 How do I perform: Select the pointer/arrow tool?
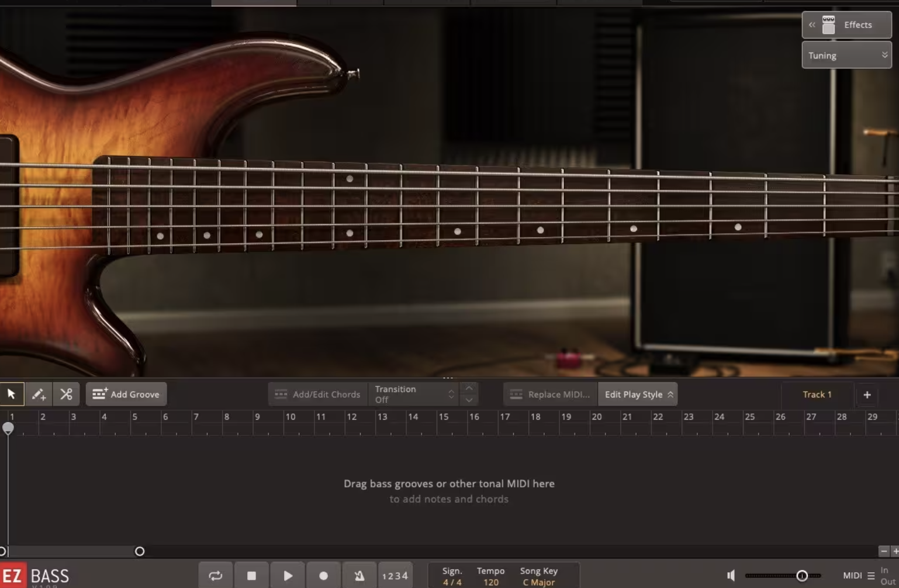click(12, 394)
